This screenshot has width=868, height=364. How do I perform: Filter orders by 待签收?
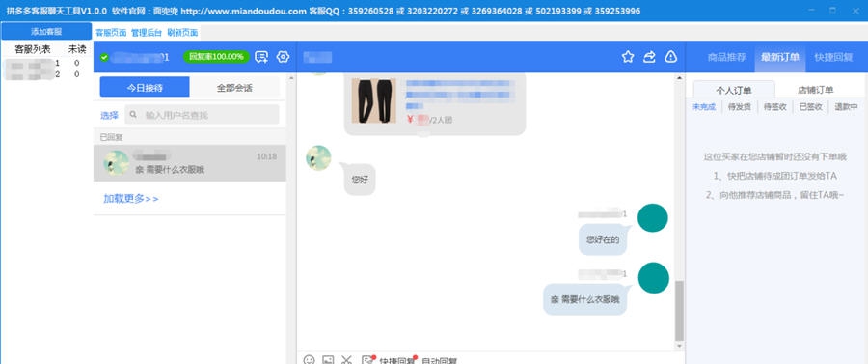click(x=775, y=107)
